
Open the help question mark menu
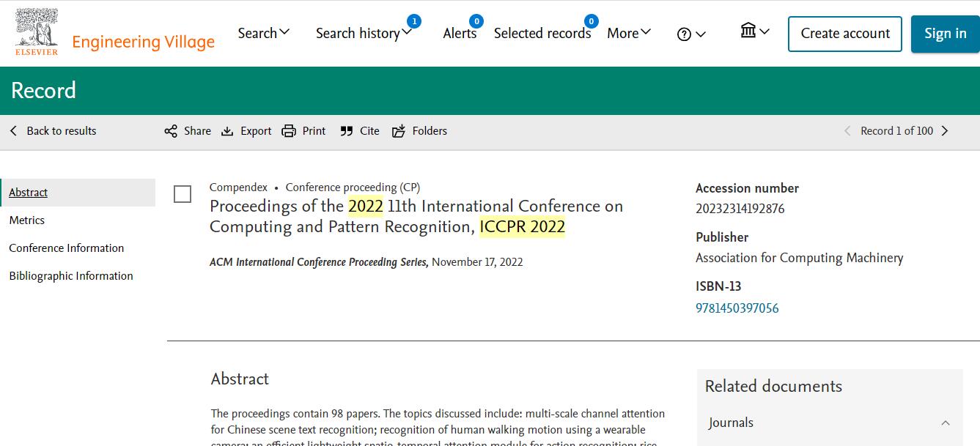click(691, 34)
